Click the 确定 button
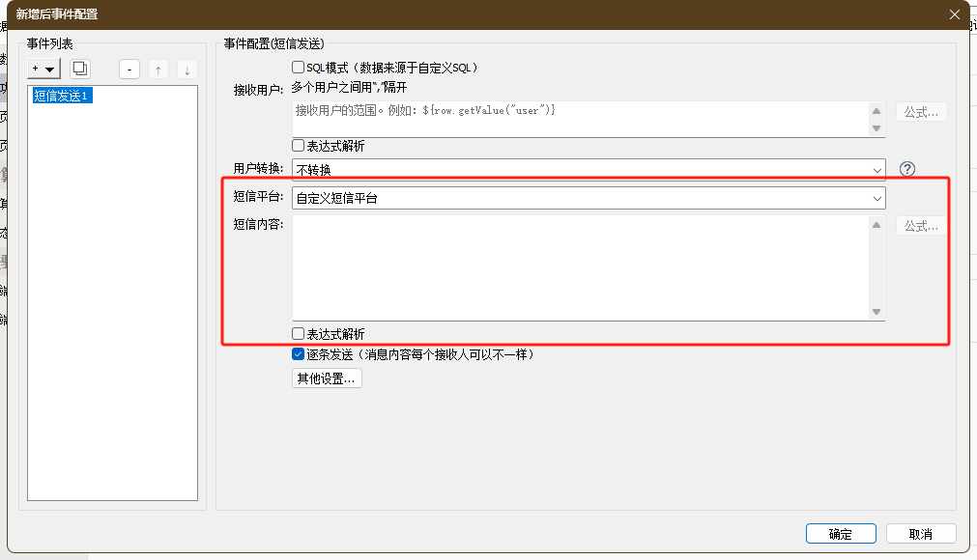The height and width of the screenshot is (560, 977). 840,534
